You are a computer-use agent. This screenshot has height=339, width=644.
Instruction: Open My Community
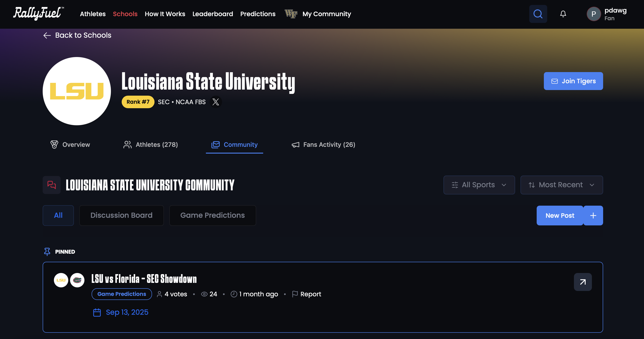[327, 14]
